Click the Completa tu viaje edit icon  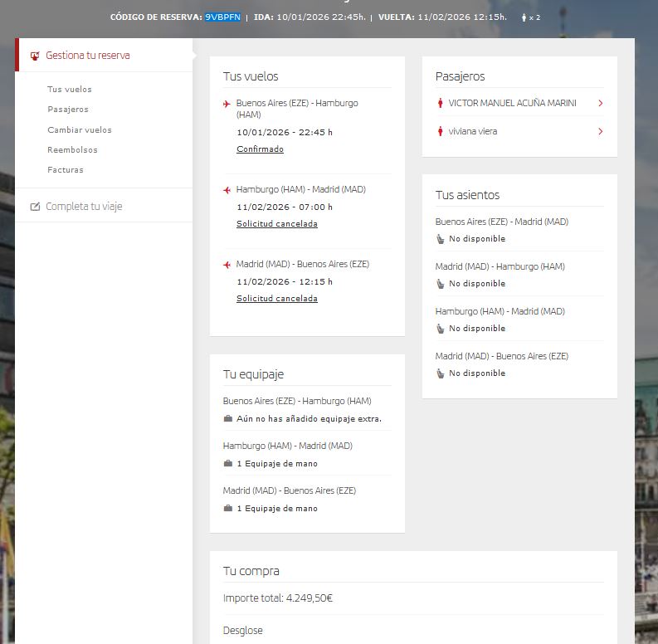click(x=35, y=207)
